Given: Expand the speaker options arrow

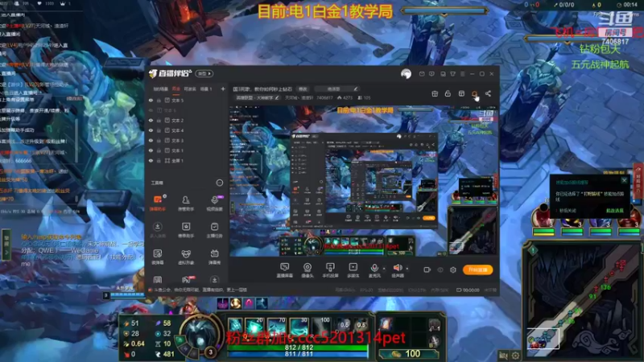Looking at the screenshot, I should [x=407, y=269].
